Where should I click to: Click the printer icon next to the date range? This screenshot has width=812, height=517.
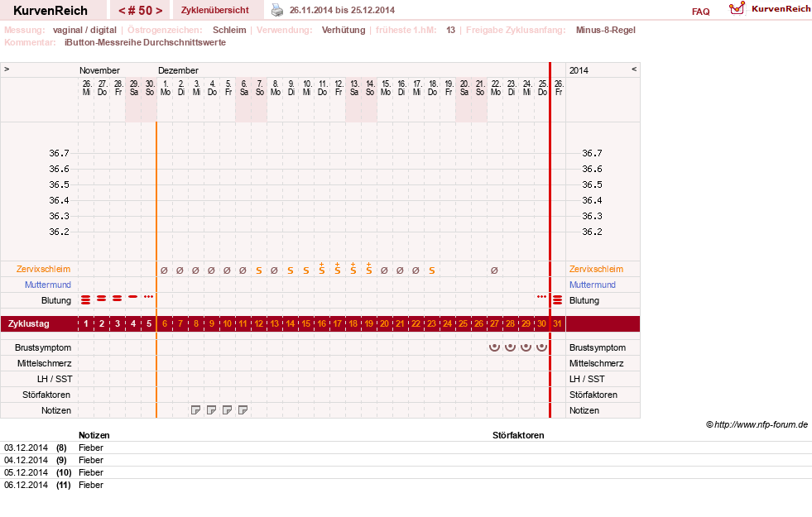(277, 11)
